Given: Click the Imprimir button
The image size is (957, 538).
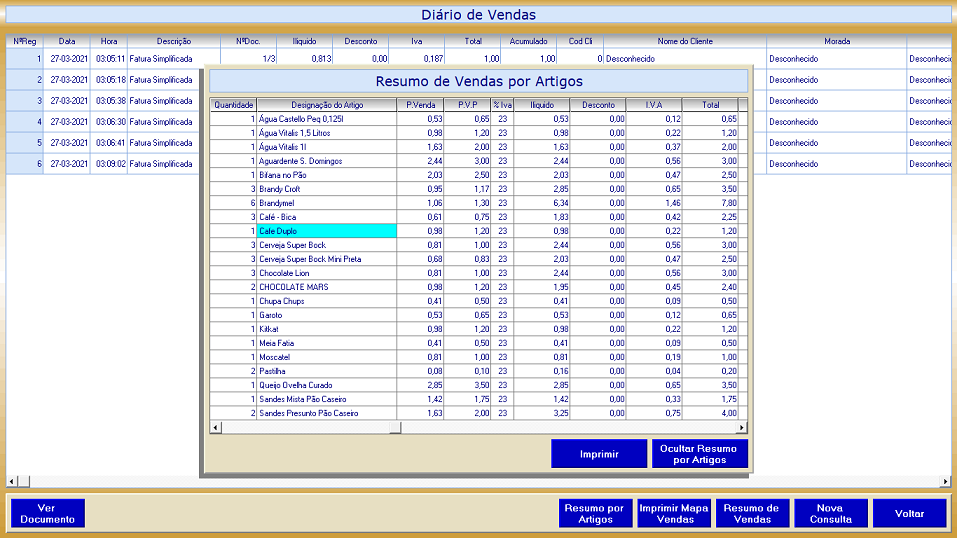Looking at the screenshot, I should (599, 454).
